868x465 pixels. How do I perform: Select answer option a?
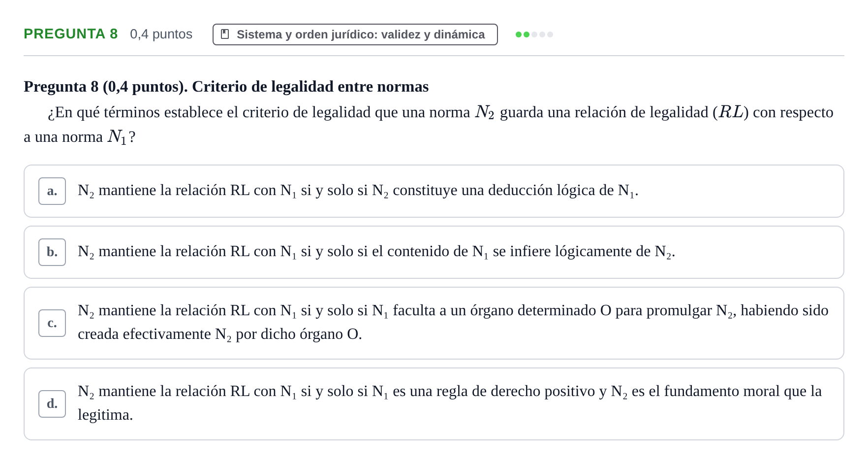pos(434,191)
